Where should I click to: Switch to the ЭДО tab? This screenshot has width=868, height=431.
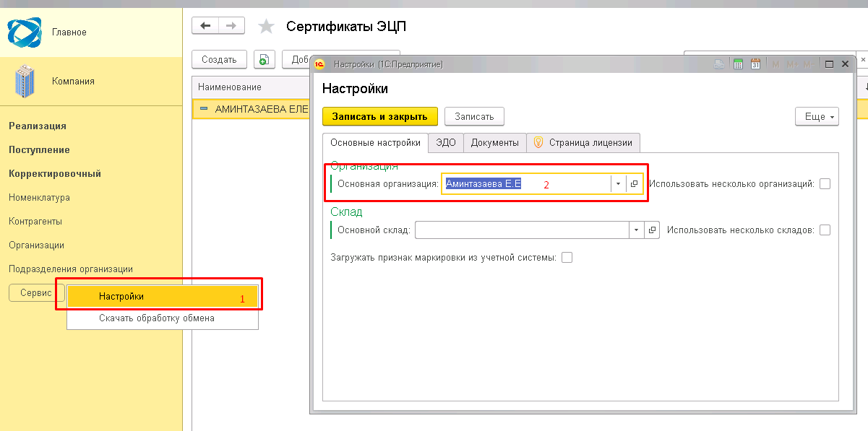446,142
